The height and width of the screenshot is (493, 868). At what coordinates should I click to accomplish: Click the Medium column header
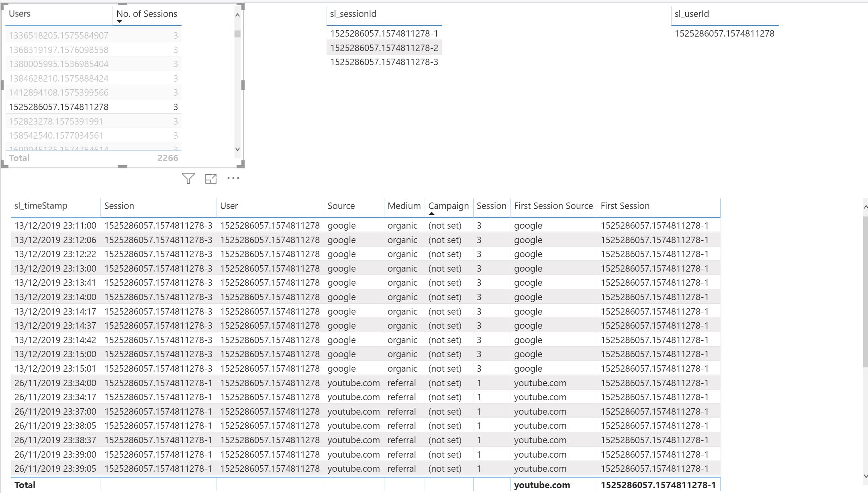point(404,206)
